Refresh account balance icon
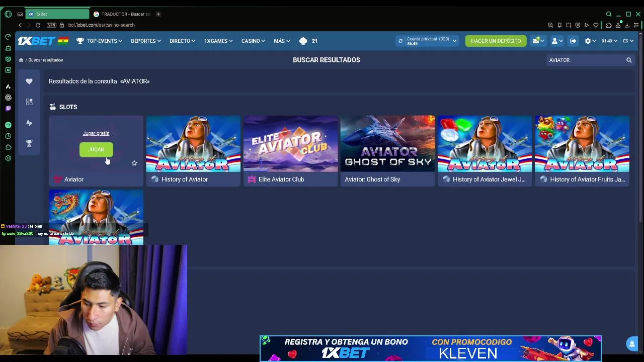Screen dimensions: 644x362 coord(400,41)
